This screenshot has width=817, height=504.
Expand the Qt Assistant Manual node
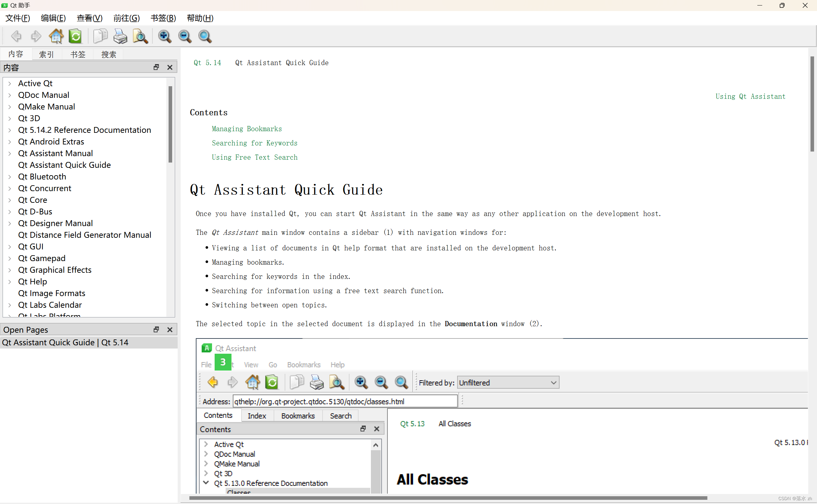tap(10, 153)
